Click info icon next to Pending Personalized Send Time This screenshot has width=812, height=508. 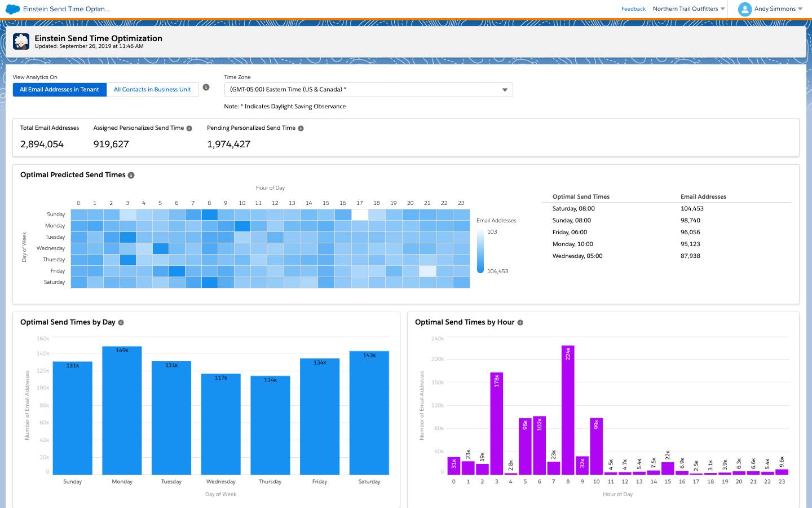pos(301,129)
